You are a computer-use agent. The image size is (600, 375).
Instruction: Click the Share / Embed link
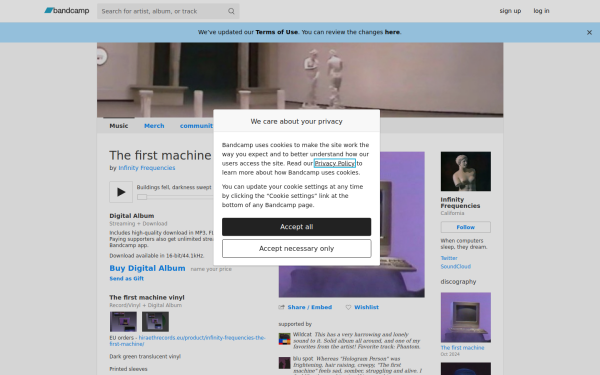pyautogui.click(x=310, y=307)
